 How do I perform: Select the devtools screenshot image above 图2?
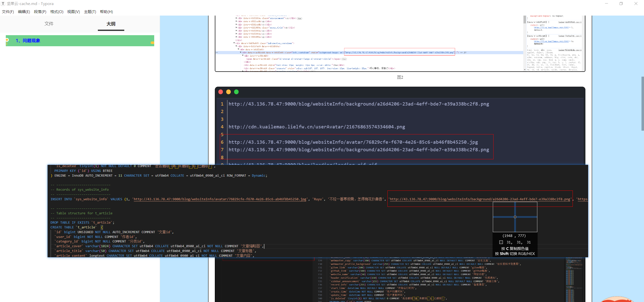(400, 43)
